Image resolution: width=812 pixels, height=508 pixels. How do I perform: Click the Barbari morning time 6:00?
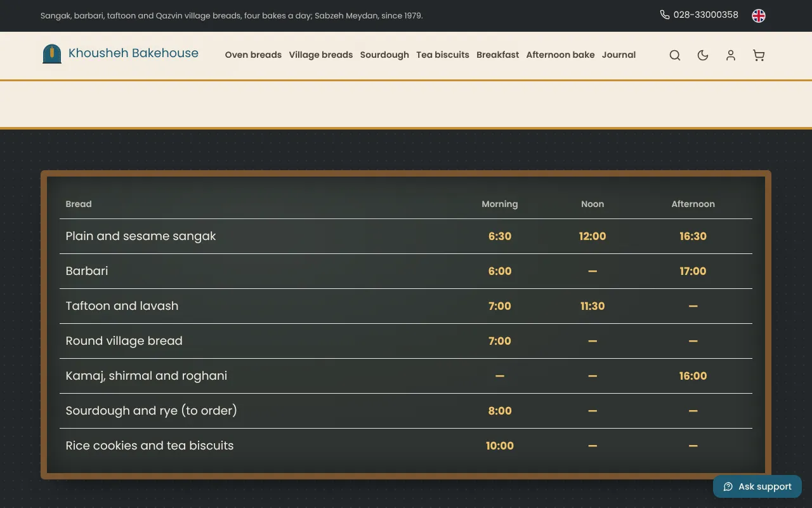(500, 271)
